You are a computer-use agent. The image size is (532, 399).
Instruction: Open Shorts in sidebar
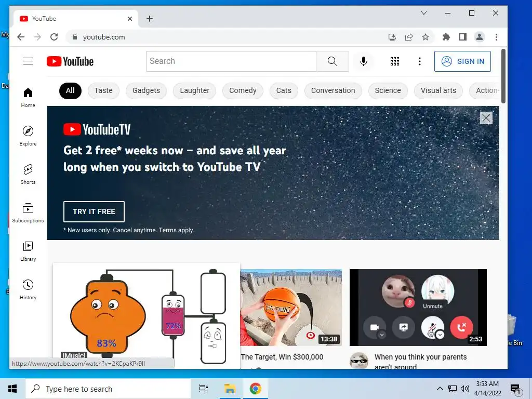[28, 175]
